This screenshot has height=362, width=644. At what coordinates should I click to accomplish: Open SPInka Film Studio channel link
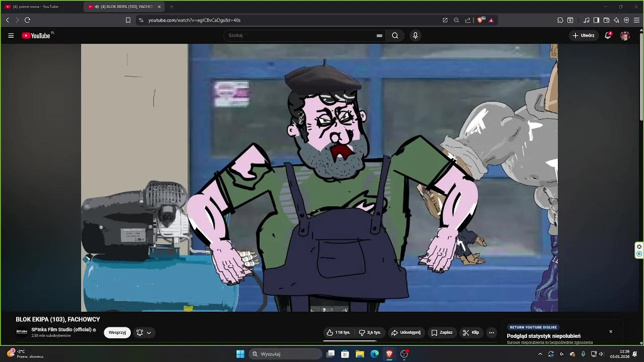(61, 330)
